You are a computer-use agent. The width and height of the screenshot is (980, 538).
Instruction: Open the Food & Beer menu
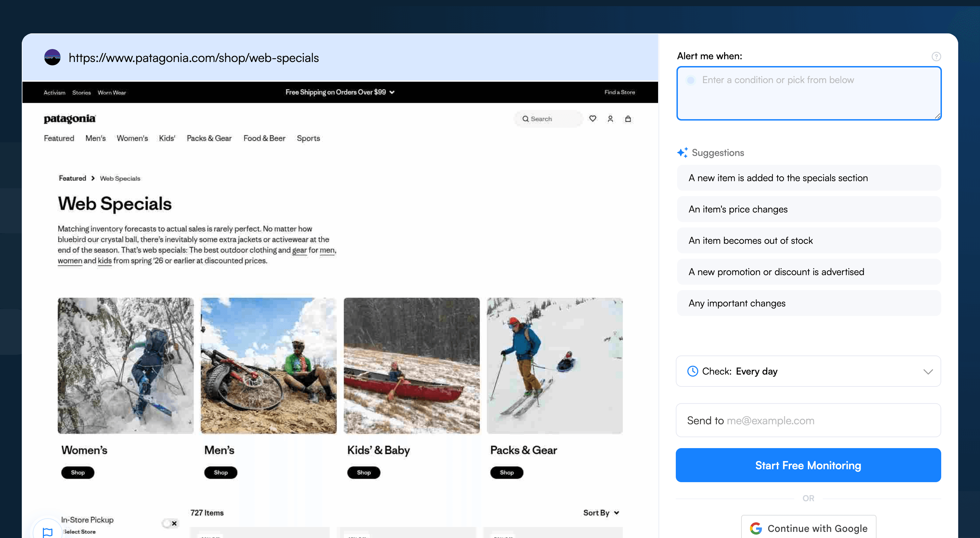coord(264,138)
